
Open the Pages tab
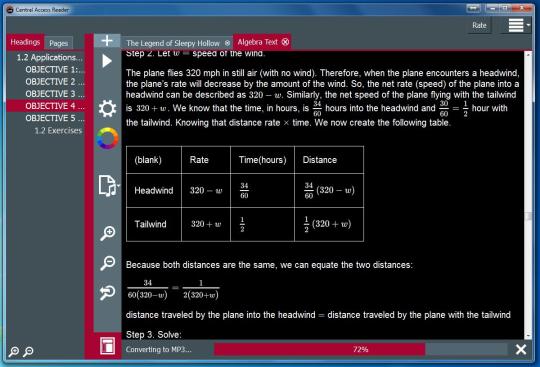[59, 43]
